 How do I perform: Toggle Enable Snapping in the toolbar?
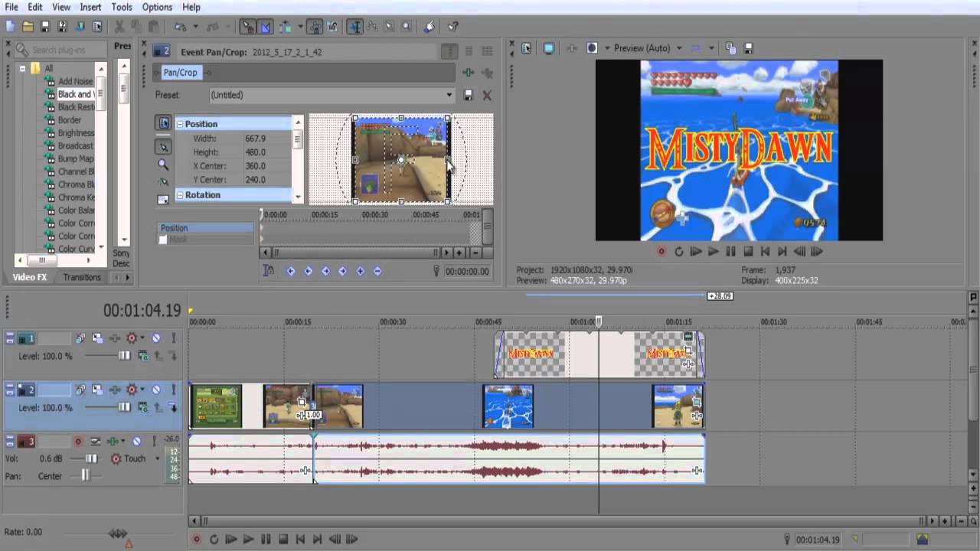tap(249, 26)
